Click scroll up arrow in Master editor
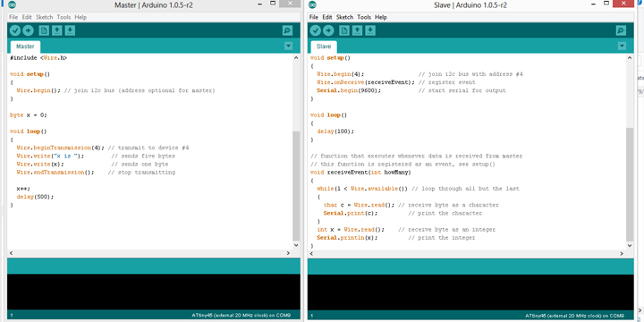The width and height of the screenshot is (644, 322). pos(296,58)
